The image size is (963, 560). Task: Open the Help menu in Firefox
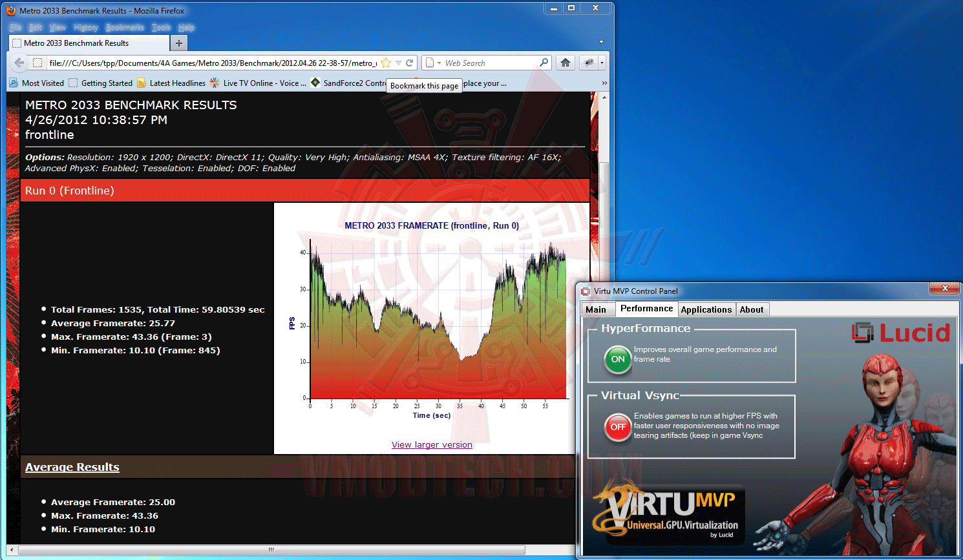[186, 27]
